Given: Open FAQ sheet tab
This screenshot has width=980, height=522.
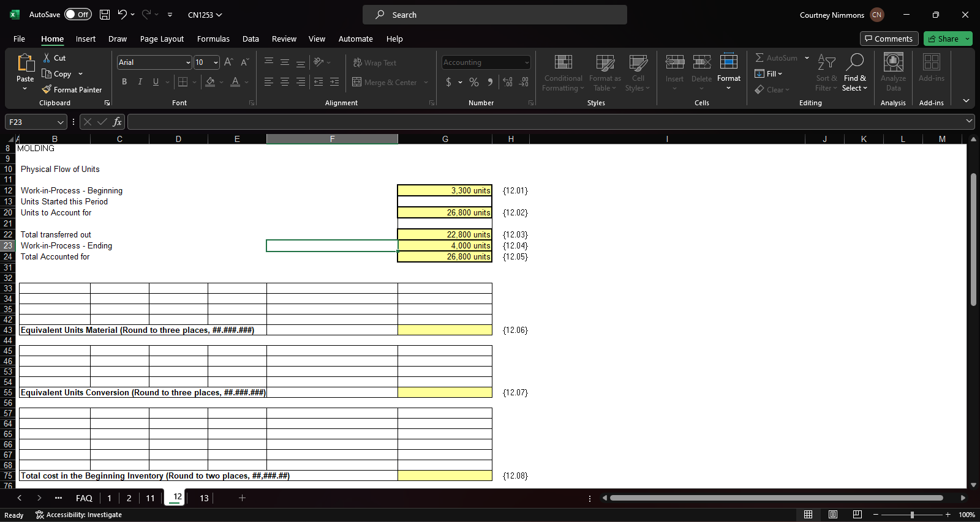Looking at the screenshot, I should 84,498.
